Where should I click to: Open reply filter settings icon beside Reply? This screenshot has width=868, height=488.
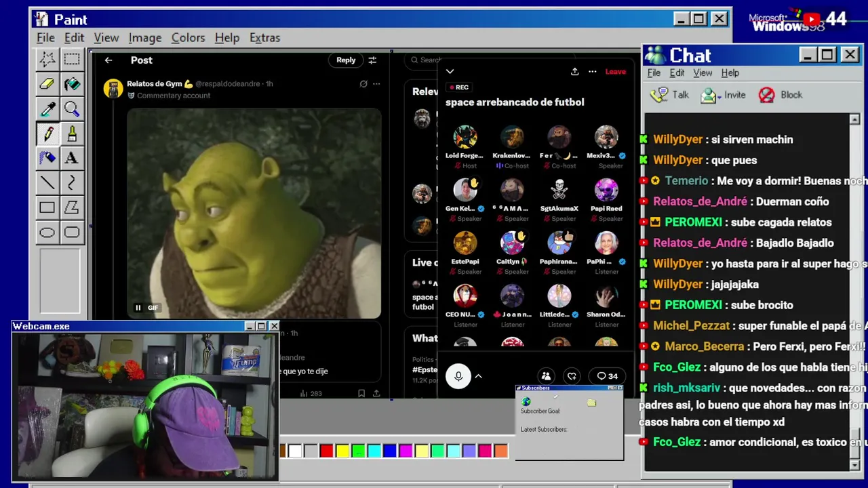(x=372, y=60)
